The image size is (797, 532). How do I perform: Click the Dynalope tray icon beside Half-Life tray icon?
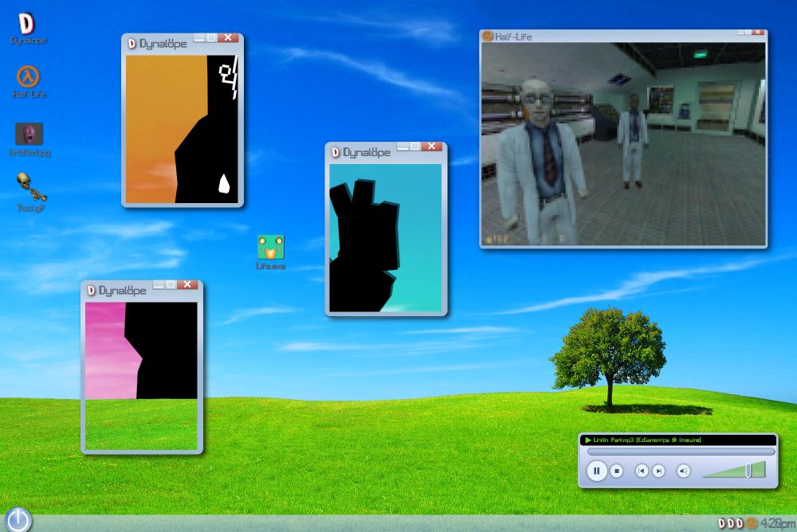coord(740,523)
